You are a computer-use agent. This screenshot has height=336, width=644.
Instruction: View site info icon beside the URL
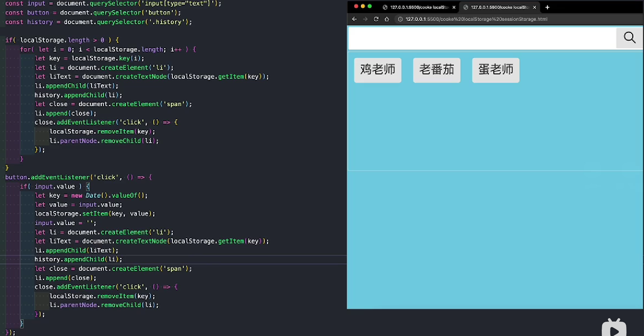[400, 19]
